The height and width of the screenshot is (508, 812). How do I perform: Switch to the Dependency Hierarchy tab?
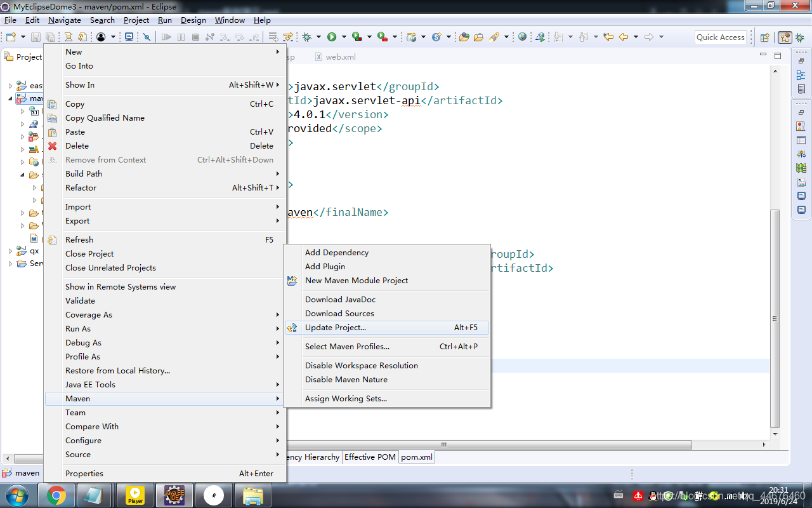(313, 457)
